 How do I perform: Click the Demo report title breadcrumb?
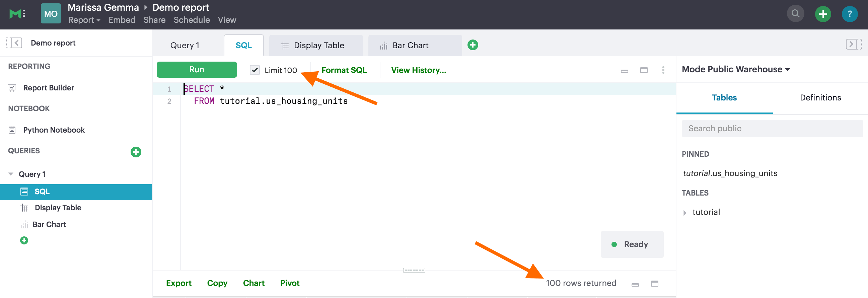pyautogui.click(x=180, y=7)
